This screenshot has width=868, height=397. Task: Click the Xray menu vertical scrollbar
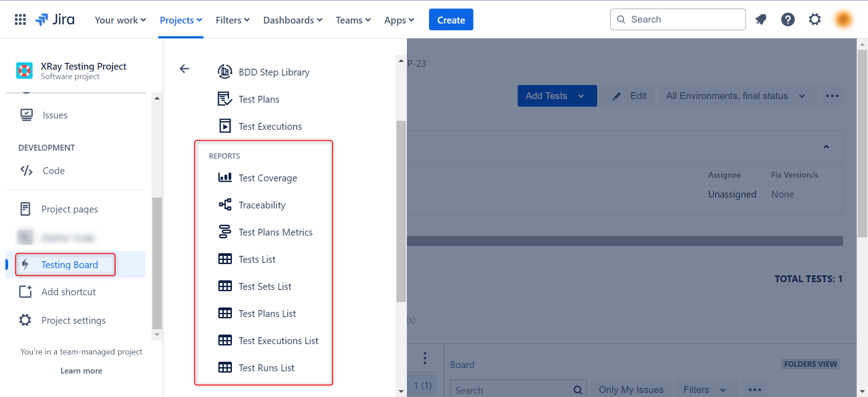(401, 211)
